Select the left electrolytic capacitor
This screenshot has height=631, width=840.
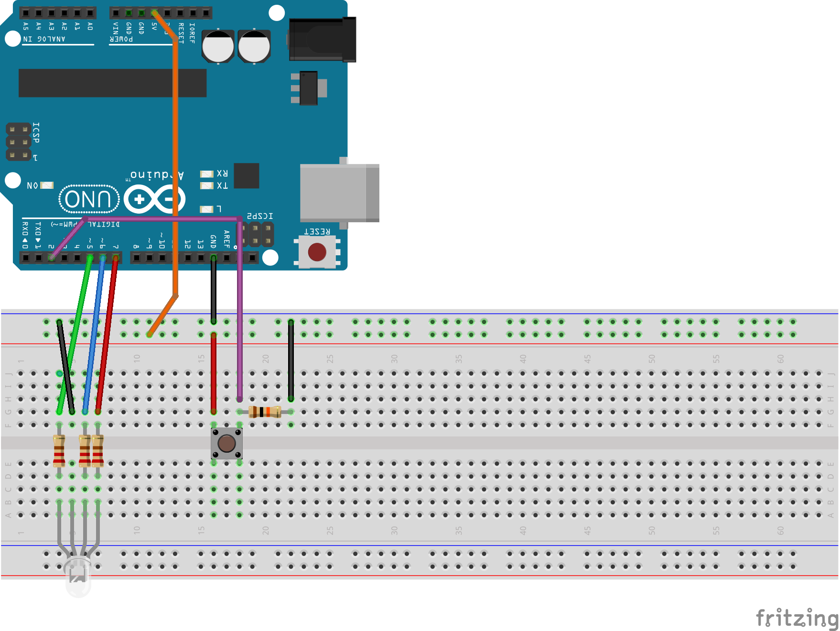[x=218, y=47]
